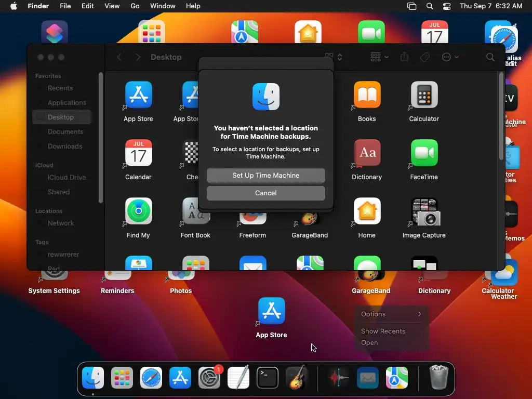Image resolution: width=532 pixels, height=399 pixels.
Task: Go forward in Finder window
Action: [x=138, y=57]
